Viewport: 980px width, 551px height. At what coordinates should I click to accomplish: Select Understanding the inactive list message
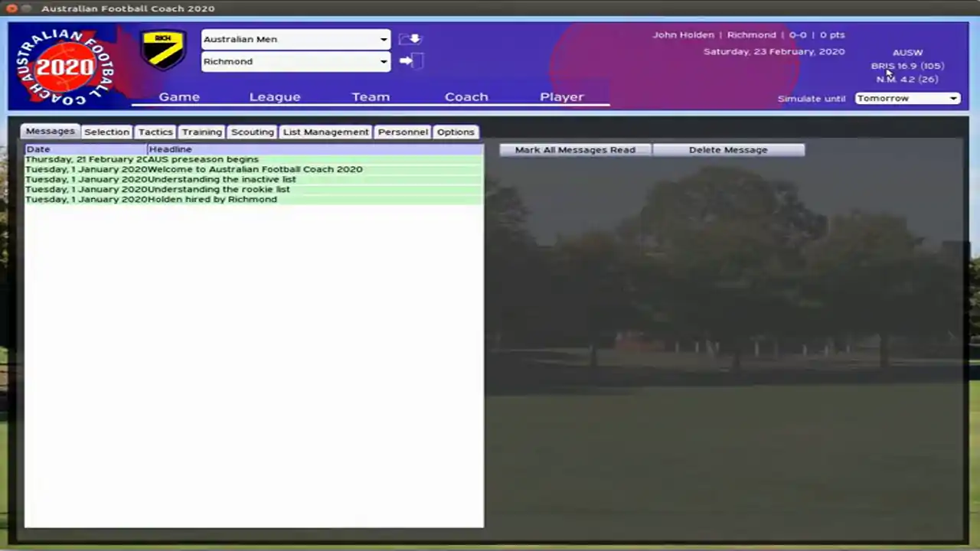click(x=253, y=179)
